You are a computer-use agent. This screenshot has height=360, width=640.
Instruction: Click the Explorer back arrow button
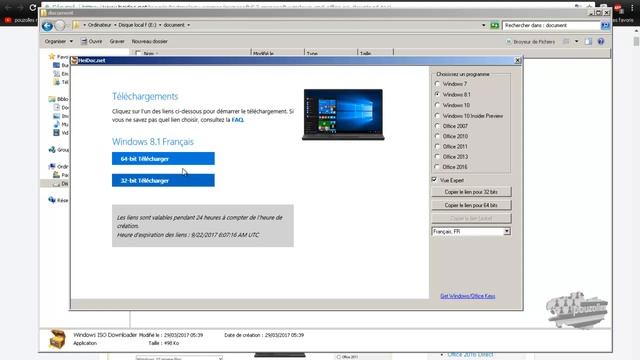pos(47,26)
